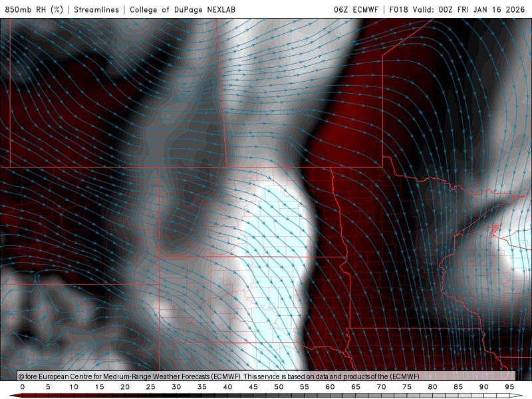Click the 95 label on the colorbar

(509, 387)
